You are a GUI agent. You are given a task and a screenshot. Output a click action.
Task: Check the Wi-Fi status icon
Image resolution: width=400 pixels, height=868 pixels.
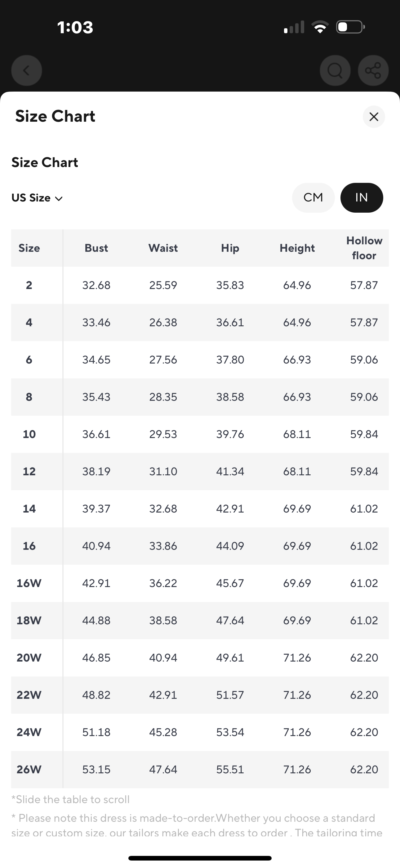(320, 27)
